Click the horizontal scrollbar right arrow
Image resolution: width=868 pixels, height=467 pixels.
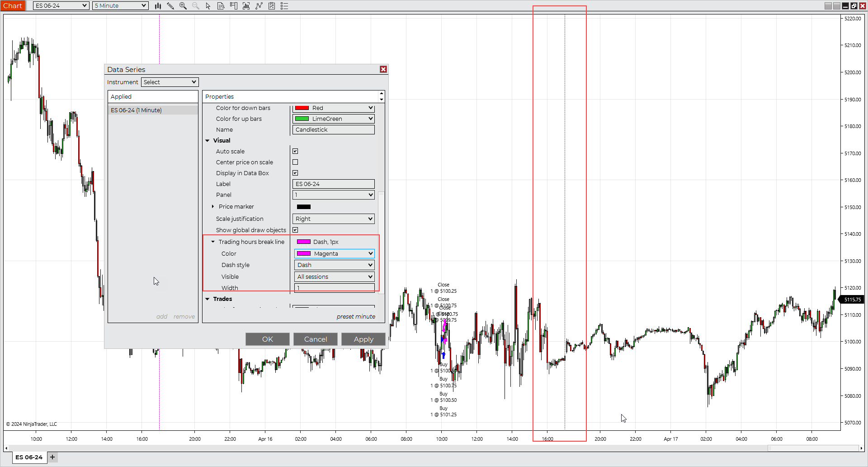tap(861, 448)
